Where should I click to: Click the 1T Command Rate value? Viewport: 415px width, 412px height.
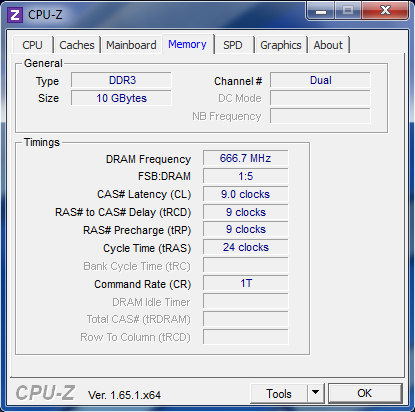tap(246, 284)
